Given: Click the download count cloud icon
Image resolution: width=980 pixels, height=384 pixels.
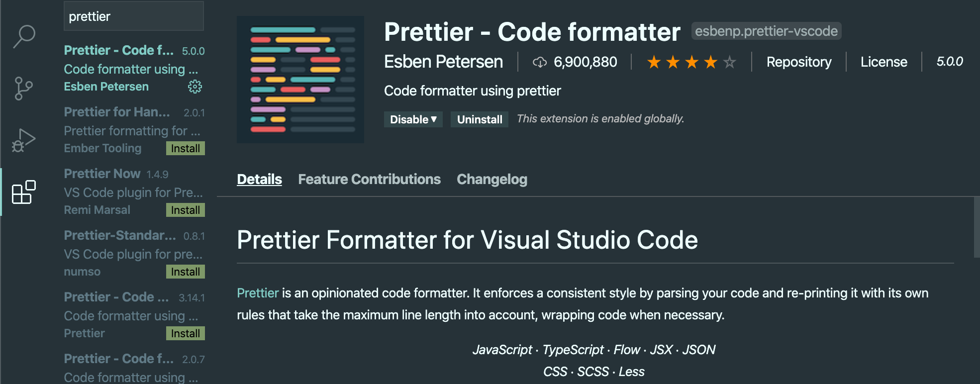Looking at the screenshot, I should [x=539, y=62].
